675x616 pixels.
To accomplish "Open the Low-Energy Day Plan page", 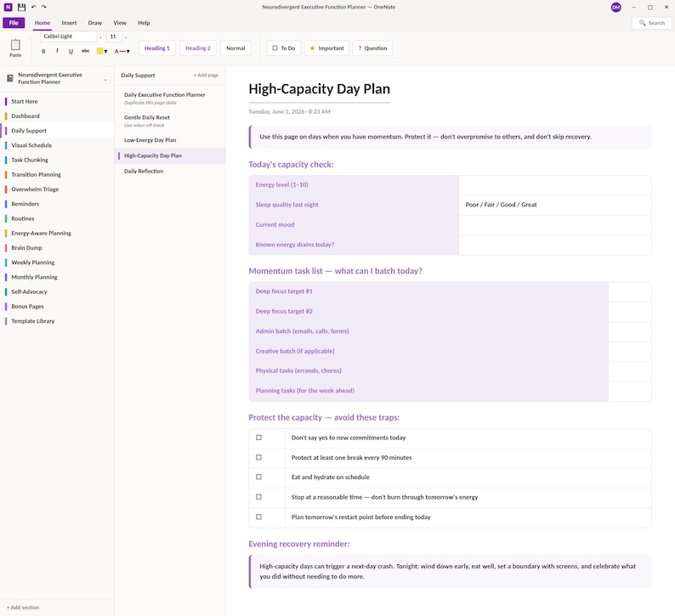I will pos(170,140).
